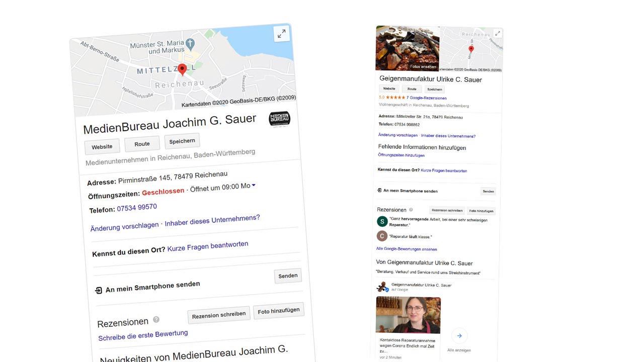
Task: Click Geigenmanufaktur Website button
Action: 389,88
